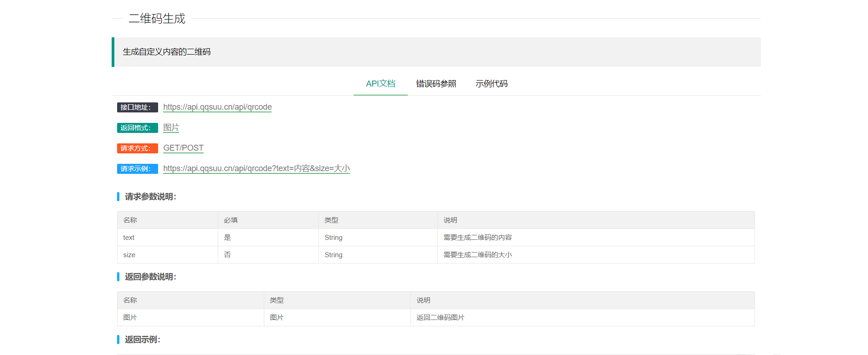
Task: Select the size parameter name cell
Action: 129,255
